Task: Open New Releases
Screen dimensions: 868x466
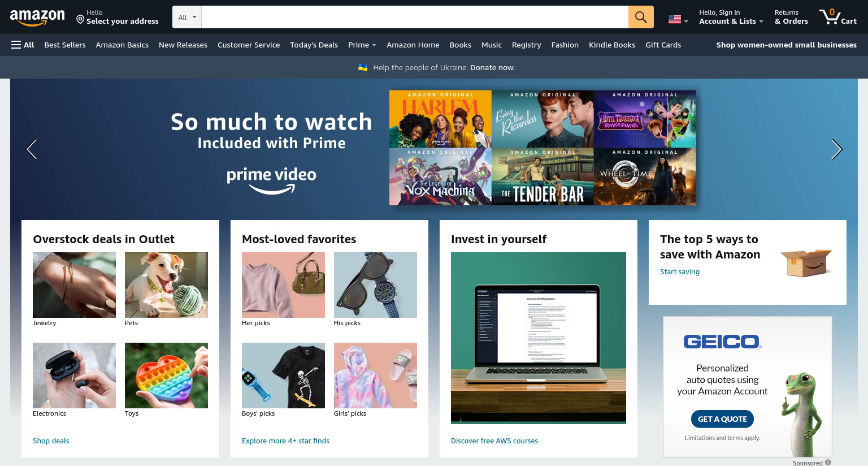Action: [183, 45]
